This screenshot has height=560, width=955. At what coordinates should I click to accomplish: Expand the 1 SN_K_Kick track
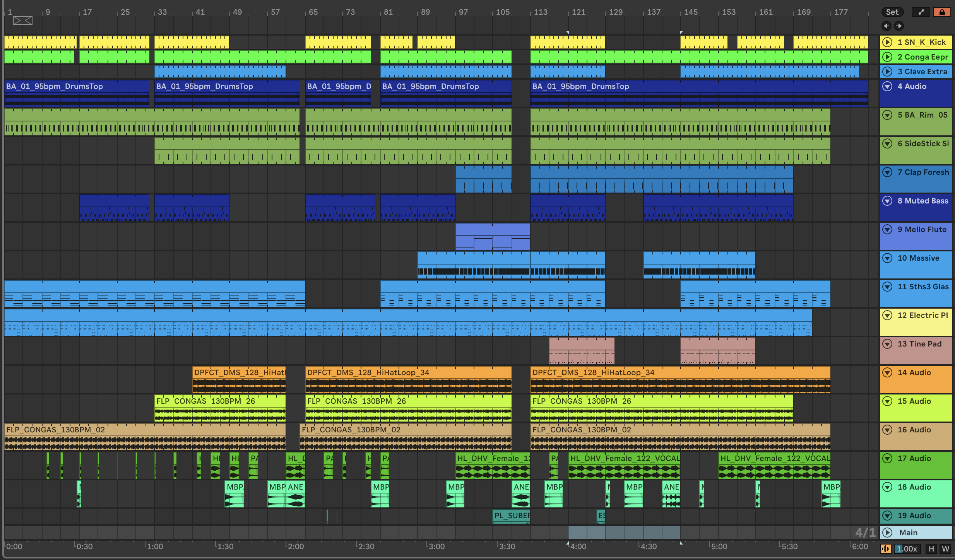click(x=887, y=42)
